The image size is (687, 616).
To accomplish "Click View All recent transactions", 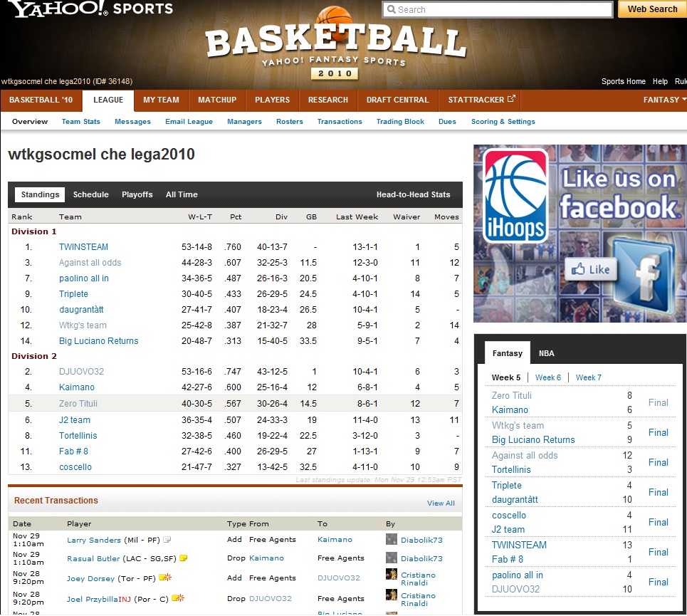I will click(441, 503).
